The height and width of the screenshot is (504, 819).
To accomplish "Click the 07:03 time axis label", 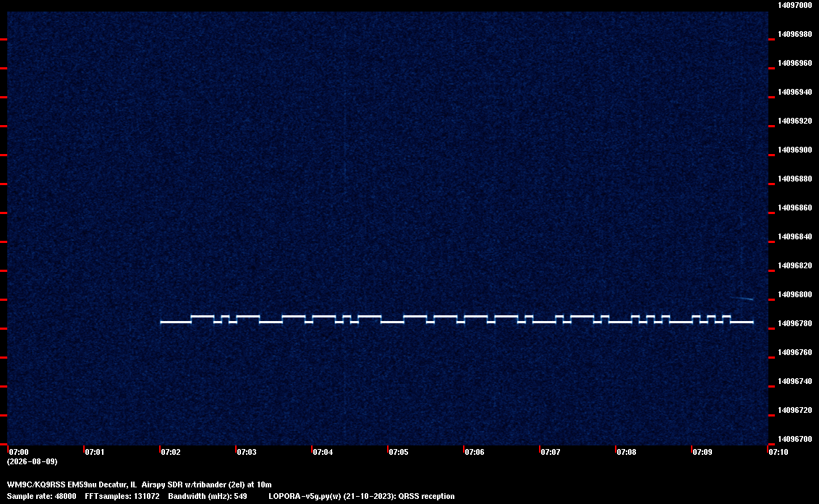I will click(x=247, y=452).
